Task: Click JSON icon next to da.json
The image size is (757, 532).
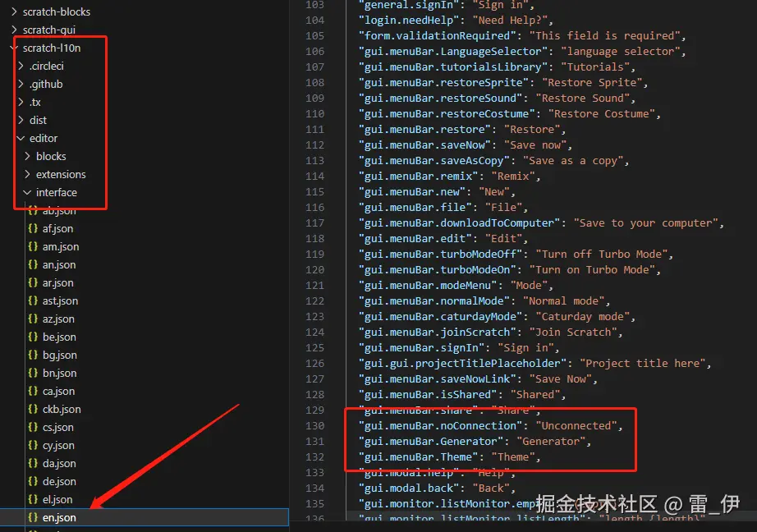Action: pos(33,463)
